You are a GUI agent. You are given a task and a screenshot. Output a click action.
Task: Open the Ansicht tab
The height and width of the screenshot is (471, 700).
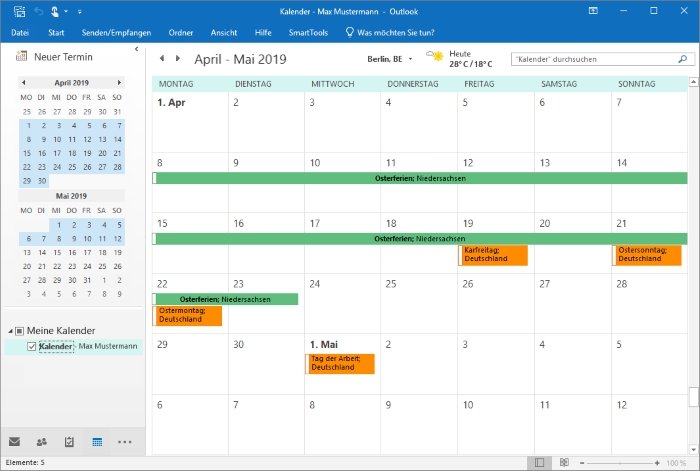click(224, 33)
